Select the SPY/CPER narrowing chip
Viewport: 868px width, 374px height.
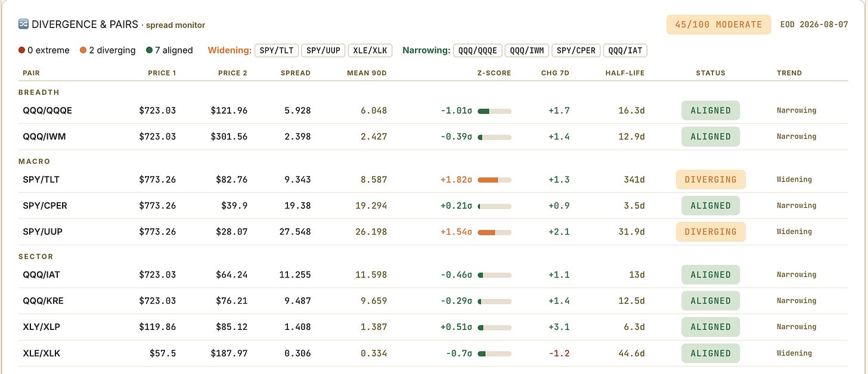pos(576,51)
